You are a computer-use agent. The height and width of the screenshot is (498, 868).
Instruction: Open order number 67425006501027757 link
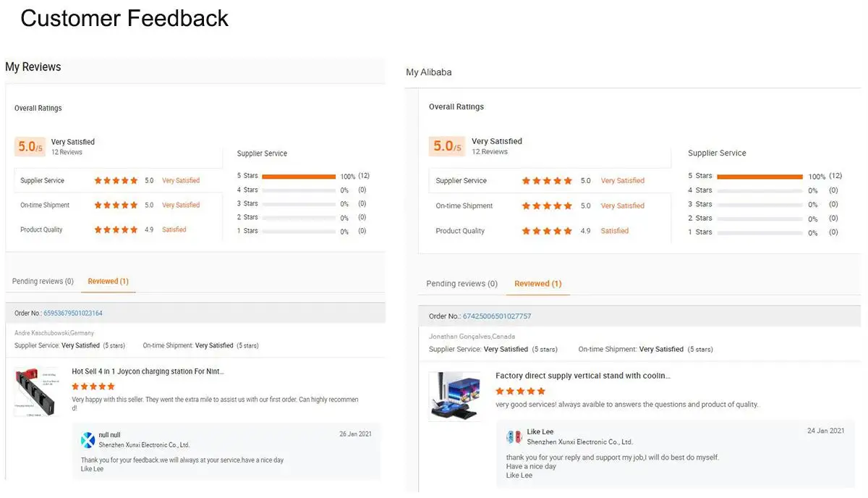coord(497,316)
